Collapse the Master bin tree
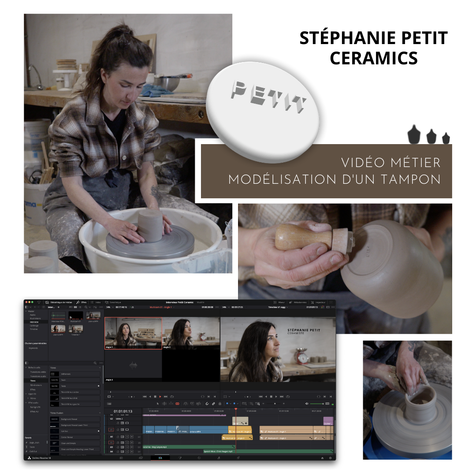Image resolution: width=476 pixels, height=476 pixels. click(26, 311)
